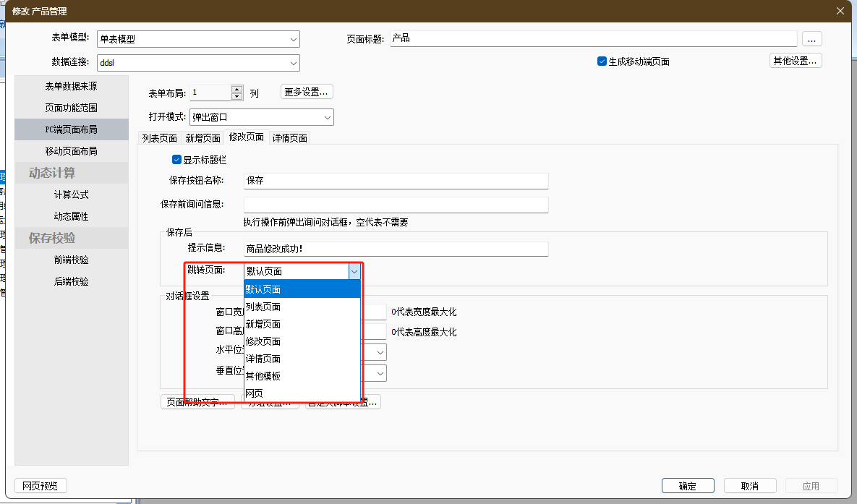
Task: Click the 其他设置 button
Action: click(x=795, y=61)
